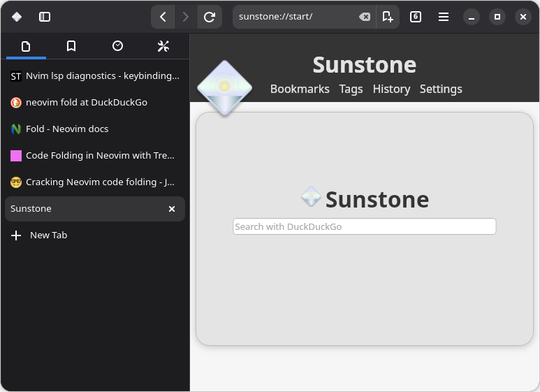Open the Bookmarks page link
The image size is (540, 392).
click(300, 89)
